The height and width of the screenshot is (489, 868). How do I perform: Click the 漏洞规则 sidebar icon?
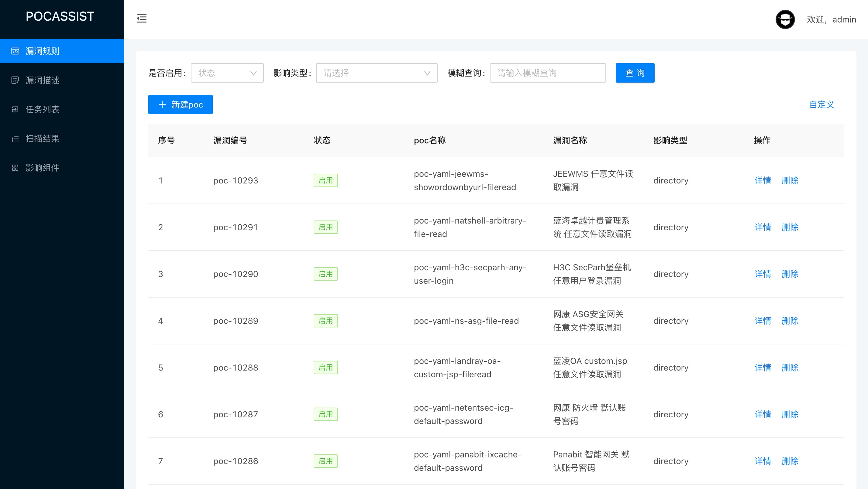click(x=15, y=51)
